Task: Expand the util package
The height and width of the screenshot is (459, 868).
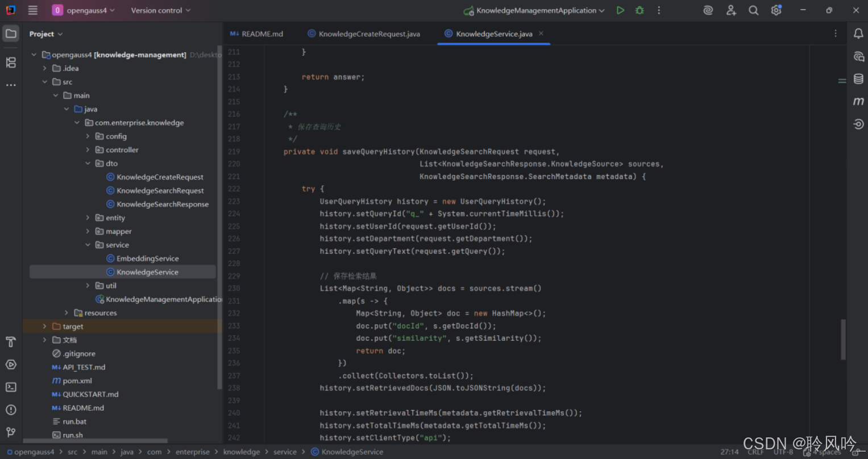Action: point(88,286)
